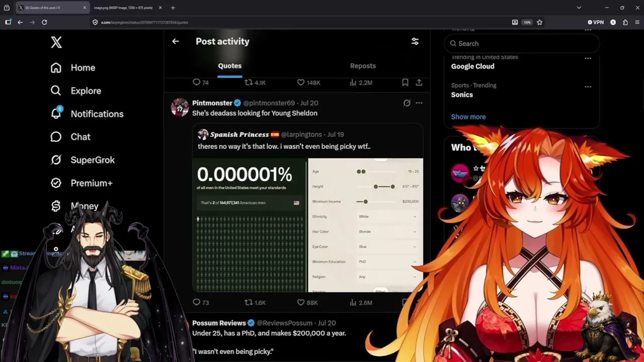
Task: Open the Ethnicity dropdown set to White
Action: pos(387,217)
